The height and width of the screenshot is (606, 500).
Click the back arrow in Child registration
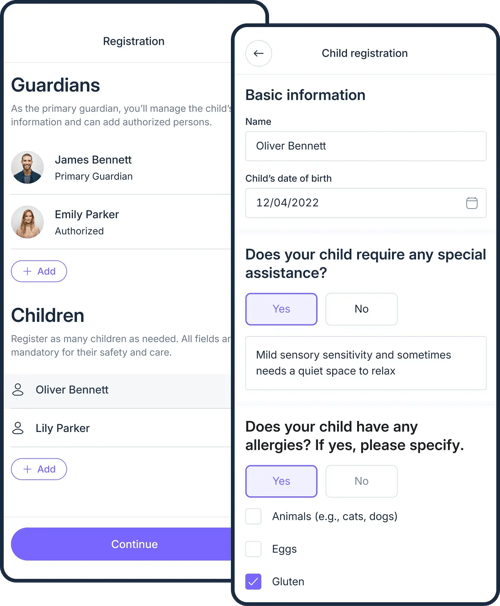tap(259, 53)
